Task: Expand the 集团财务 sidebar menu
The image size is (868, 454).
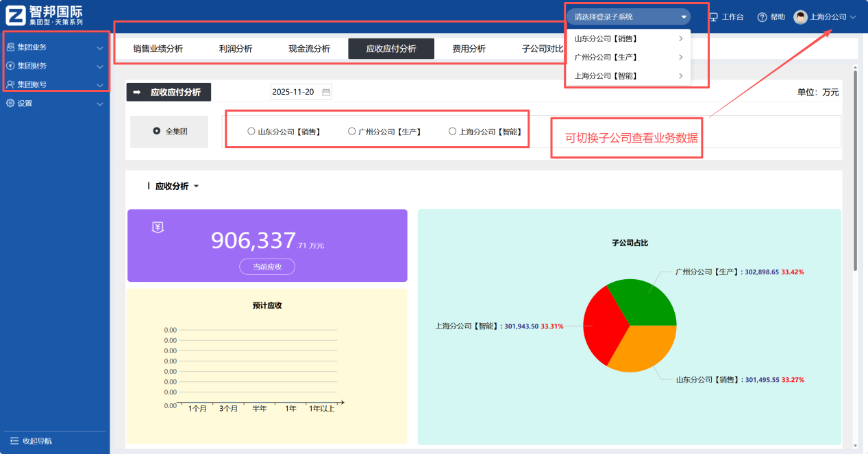Action: [x=100, y=67]
